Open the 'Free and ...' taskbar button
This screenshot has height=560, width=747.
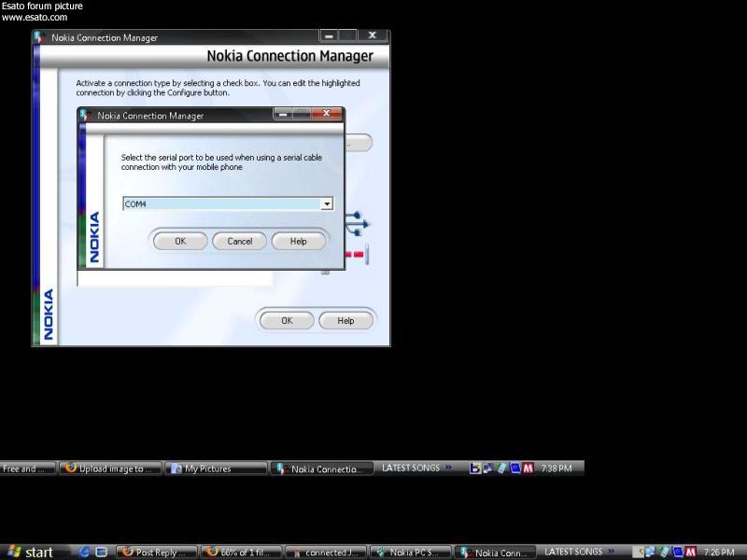[28, 469]
